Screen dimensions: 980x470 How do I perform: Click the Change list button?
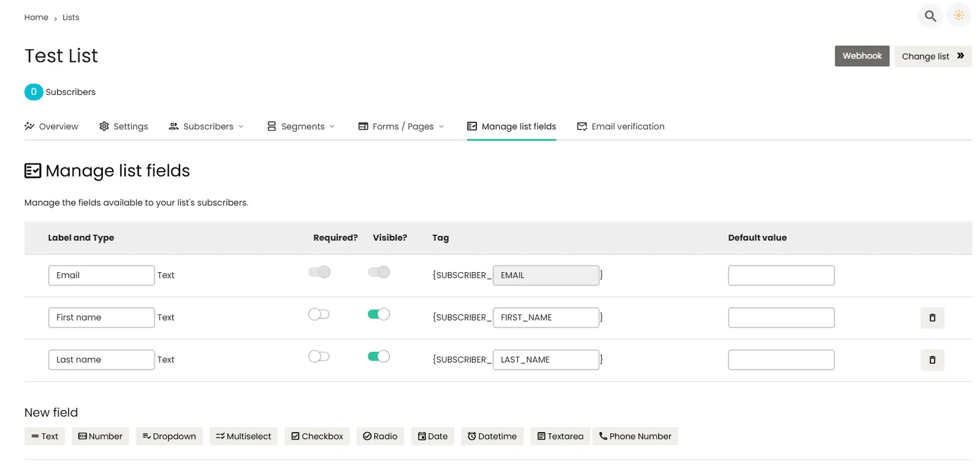[932, 56]
